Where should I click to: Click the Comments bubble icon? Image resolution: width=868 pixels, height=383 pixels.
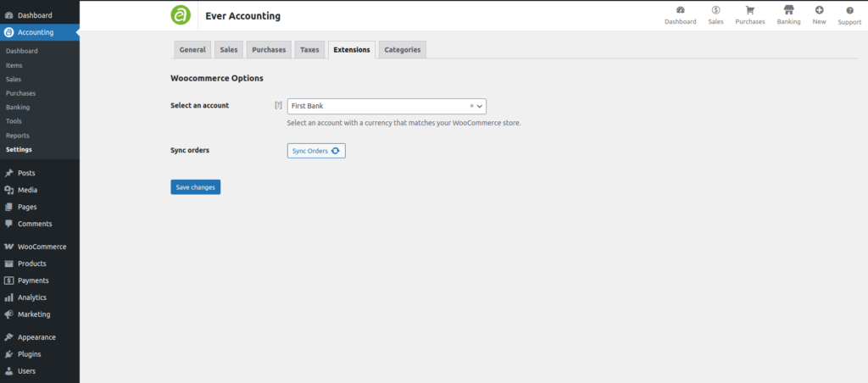pyautogui.click(x=8, y=224)
